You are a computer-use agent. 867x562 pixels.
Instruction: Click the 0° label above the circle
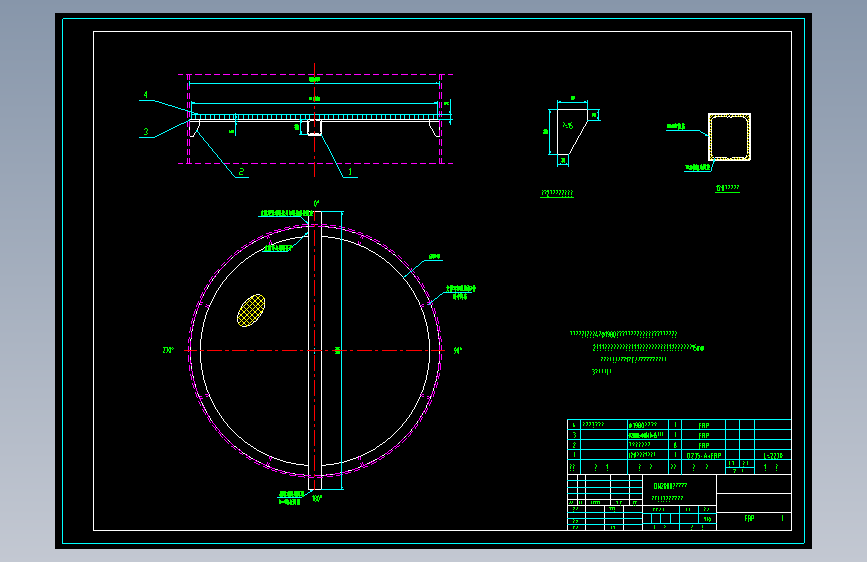click(316, 204)
